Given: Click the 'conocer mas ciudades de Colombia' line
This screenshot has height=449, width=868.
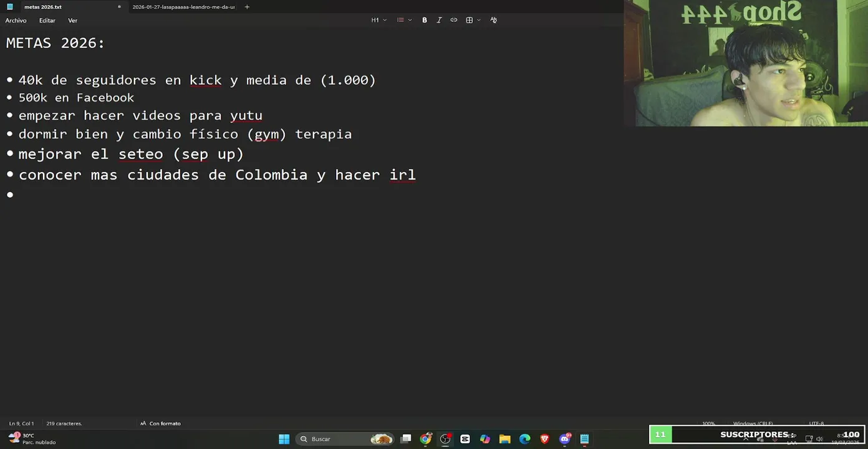Looking at the screenshot, I should (x=217, y=175).
